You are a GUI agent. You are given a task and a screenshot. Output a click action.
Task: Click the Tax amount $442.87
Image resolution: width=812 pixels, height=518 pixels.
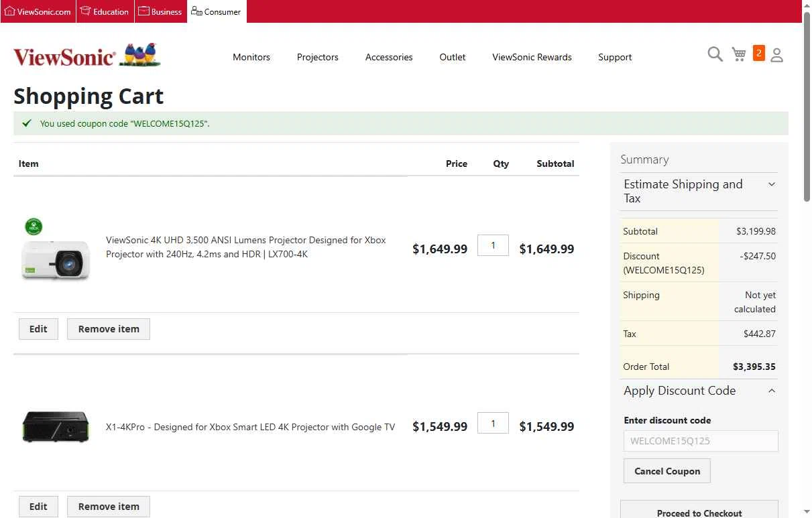tap(760, 334)
